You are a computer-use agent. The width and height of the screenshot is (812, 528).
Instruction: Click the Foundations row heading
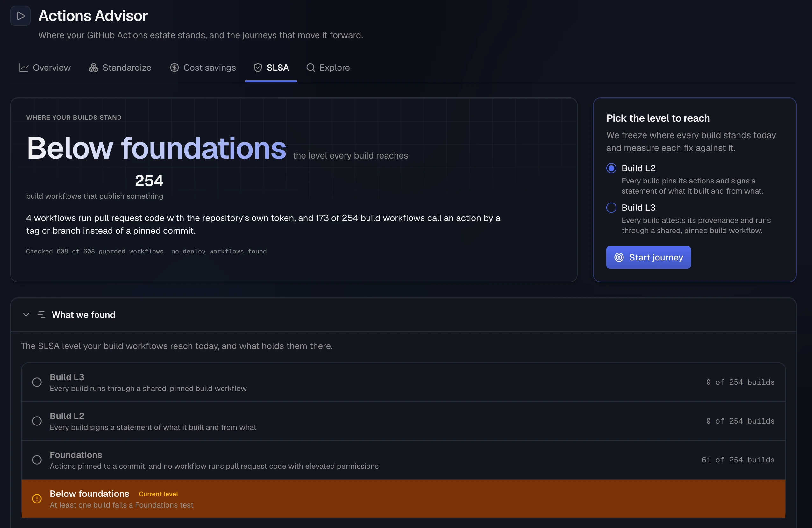(76, 455)
